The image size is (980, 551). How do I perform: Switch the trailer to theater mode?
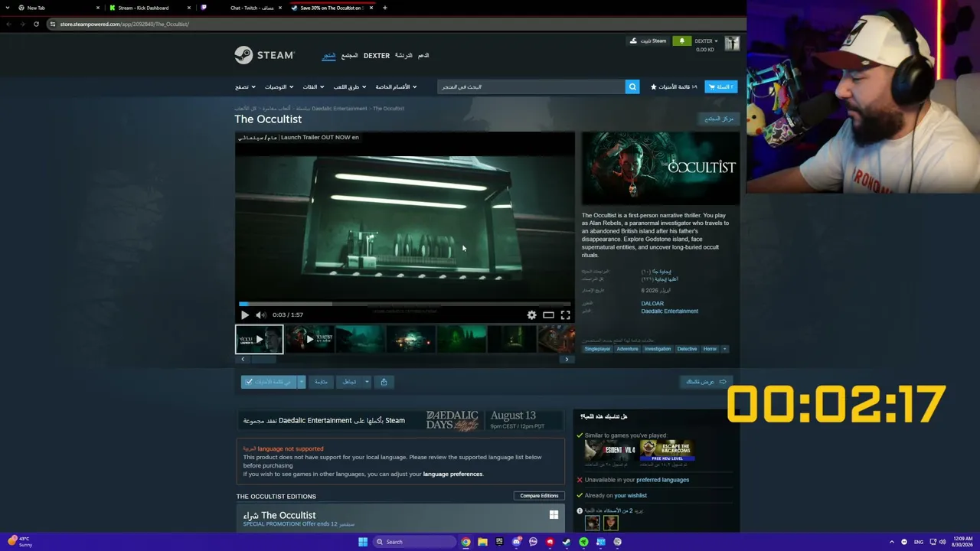(x=548, y=315)
